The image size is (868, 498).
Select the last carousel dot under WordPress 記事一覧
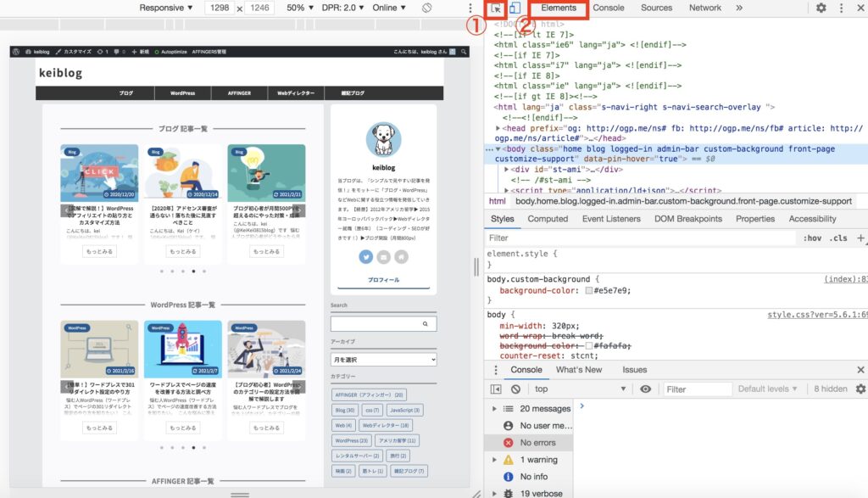pos(204,447)
